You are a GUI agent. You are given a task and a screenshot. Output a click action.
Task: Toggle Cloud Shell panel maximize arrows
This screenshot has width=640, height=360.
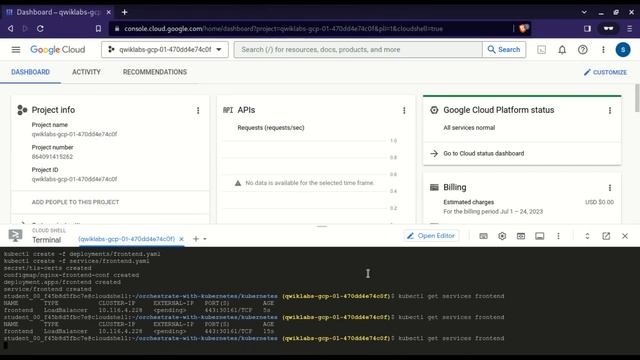point(587,236)
